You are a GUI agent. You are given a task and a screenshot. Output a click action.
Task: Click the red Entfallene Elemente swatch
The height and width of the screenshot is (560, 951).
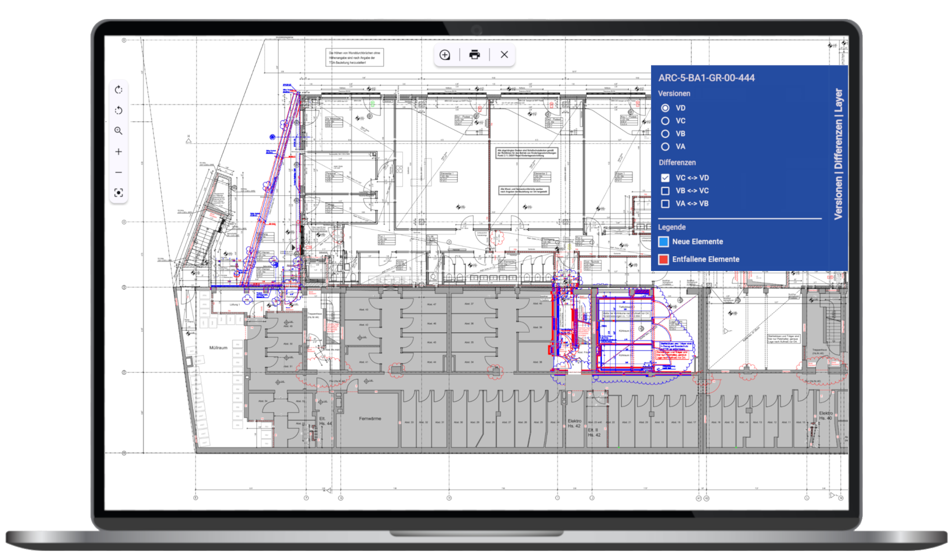click(x=663, y=259)
